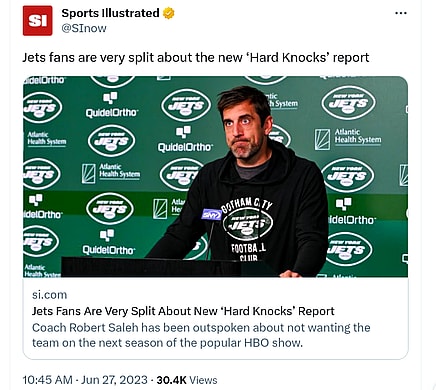The width and height of the screenshot is (436, 390).
Task: Open the red SI profile avatar
Action: (38, 21)
